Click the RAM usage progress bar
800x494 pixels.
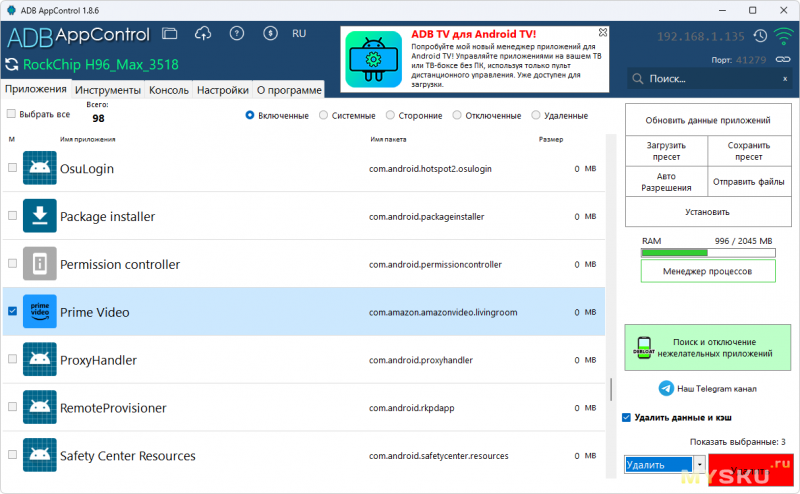(708, 253)
